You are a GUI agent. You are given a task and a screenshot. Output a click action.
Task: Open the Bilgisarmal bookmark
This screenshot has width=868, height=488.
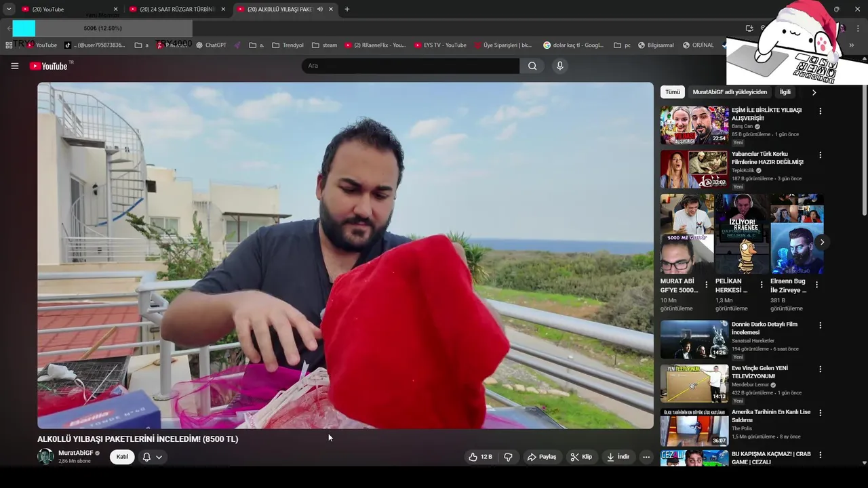coord(655,45)
